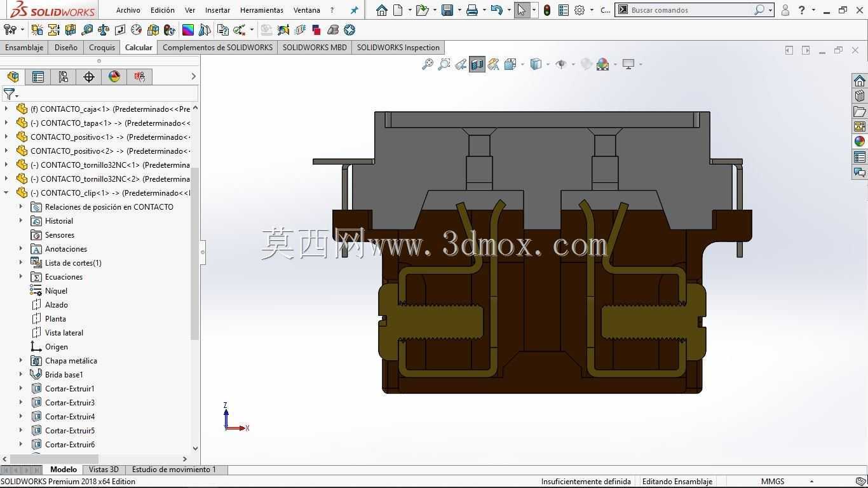Toggle the Section View icon
The height and width of the screenshot is (488, 868).
point(477,64)
